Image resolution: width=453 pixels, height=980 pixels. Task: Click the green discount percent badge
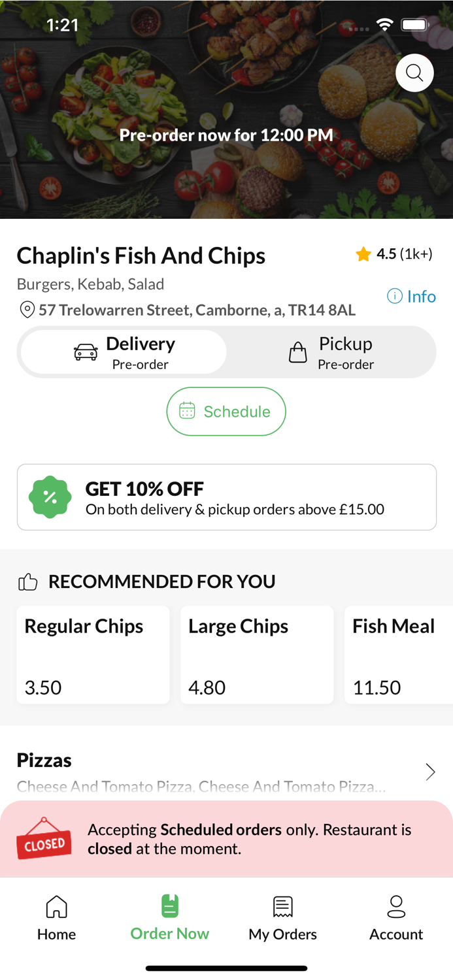(50, 497)
